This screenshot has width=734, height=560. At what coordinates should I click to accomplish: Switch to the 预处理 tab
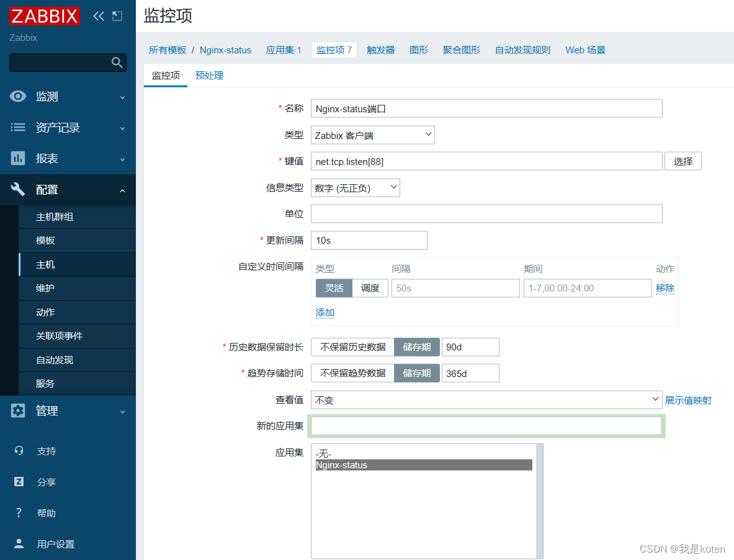coord(209,76)
